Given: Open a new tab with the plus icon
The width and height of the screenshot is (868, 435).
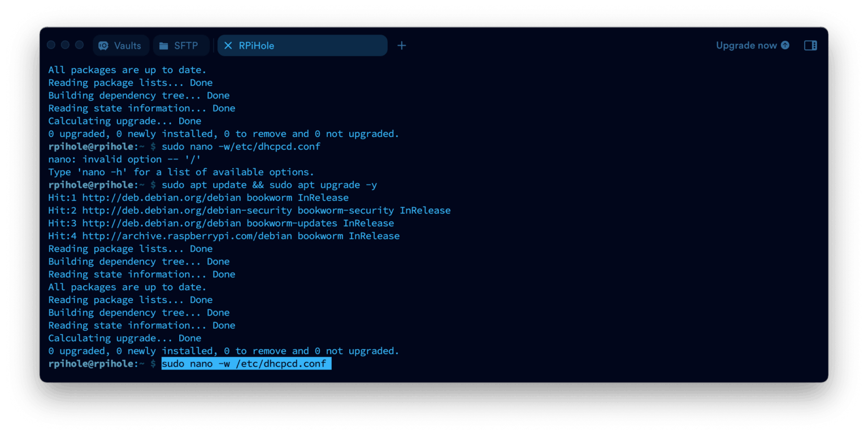Looking at the screenshot, I should (x=402, y=46).
